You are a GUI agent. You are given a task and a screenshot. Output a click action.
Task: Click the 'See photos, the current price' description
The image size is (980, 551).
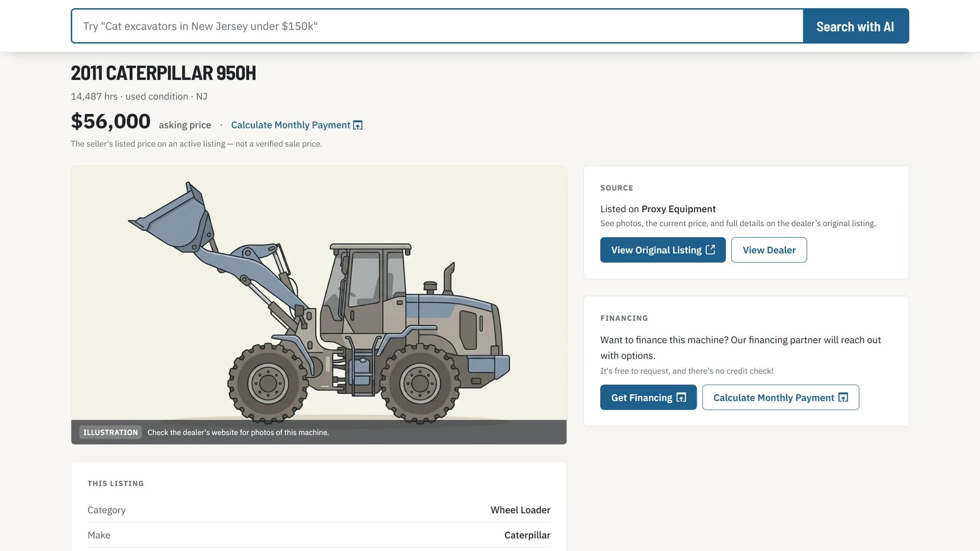coord(738,223)
